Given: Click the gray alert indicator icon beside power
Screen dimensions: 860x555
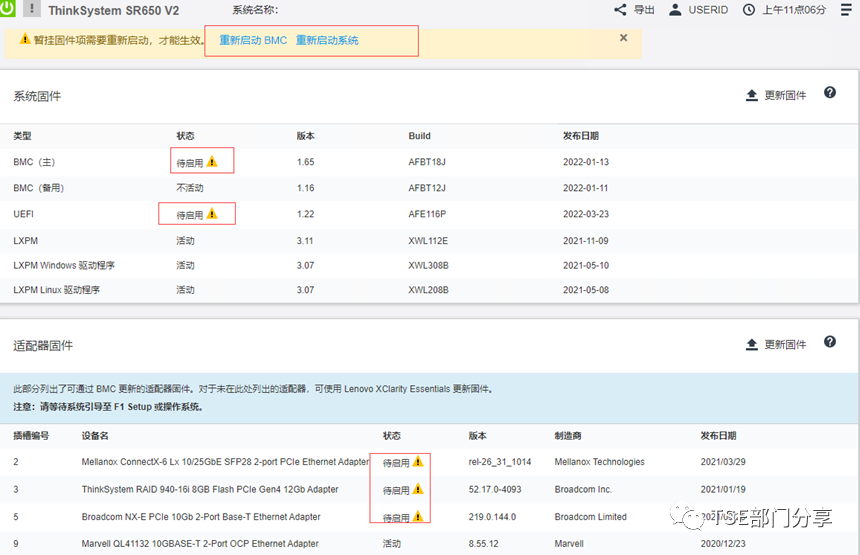Looking at the screenshot, I should pyautogui.click(x=32, y=8).
